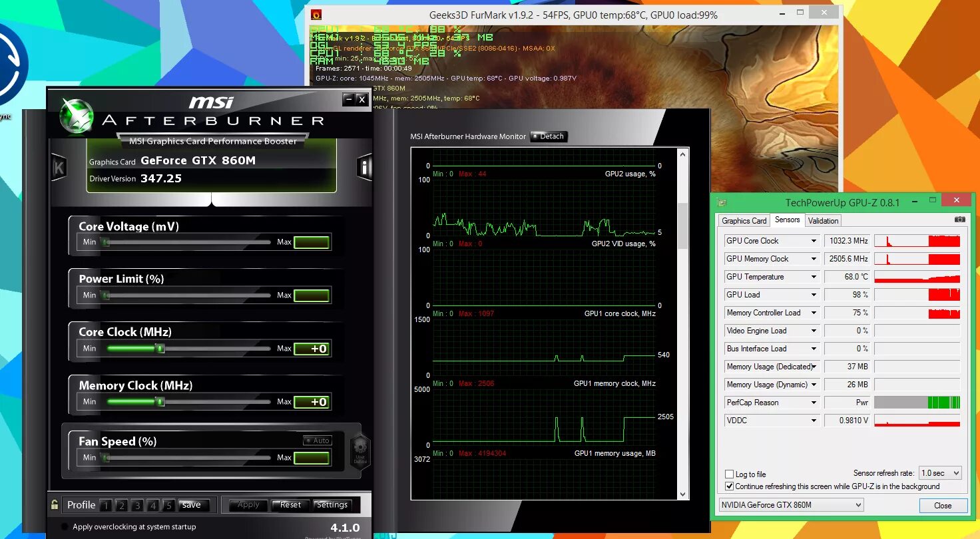Open the NVIDIA GeForce GTX 860M GPU selector
980x539 pixels.
[792, 505]
